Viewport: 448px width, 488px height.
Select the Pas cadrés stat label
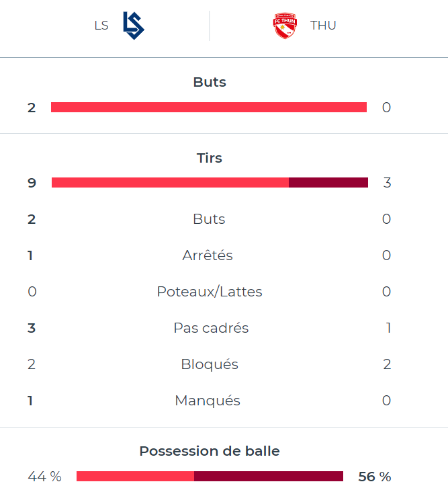pyautogui.click(x=211, y=328)
